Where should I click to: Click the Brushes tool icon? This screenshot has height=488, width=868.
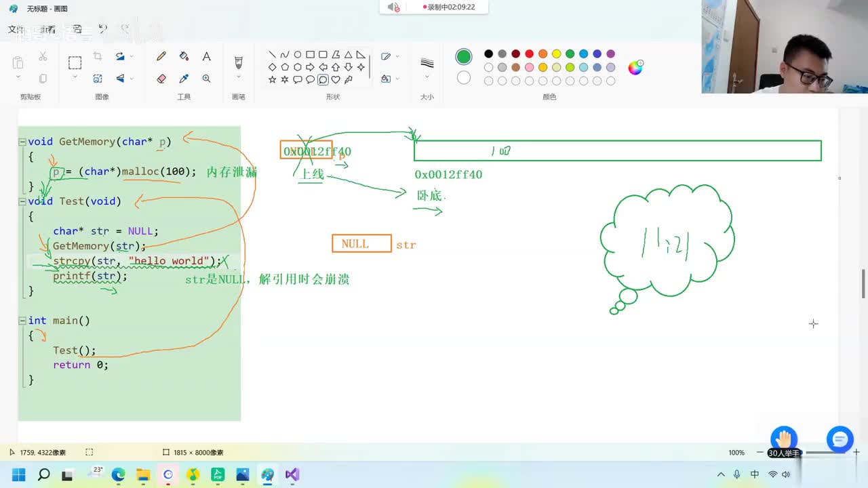pyautogui.click(x=238, y=62)
